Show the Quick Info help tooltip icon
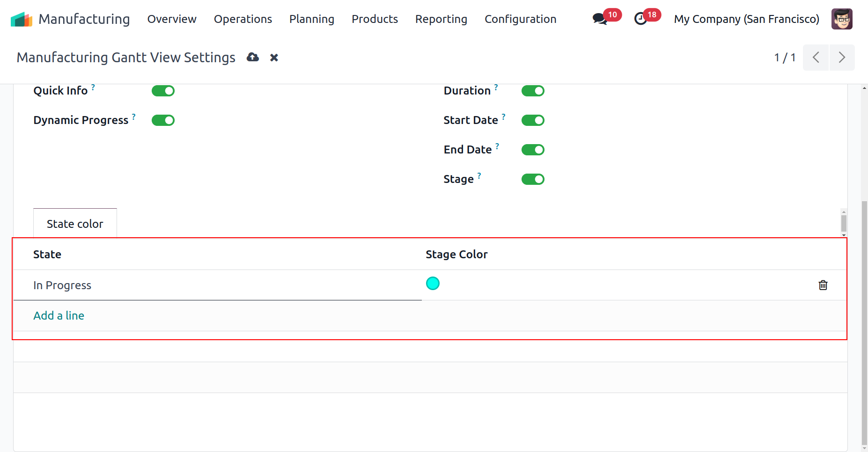The height and width of the screenshot is (452, 868). pos(93,87)
